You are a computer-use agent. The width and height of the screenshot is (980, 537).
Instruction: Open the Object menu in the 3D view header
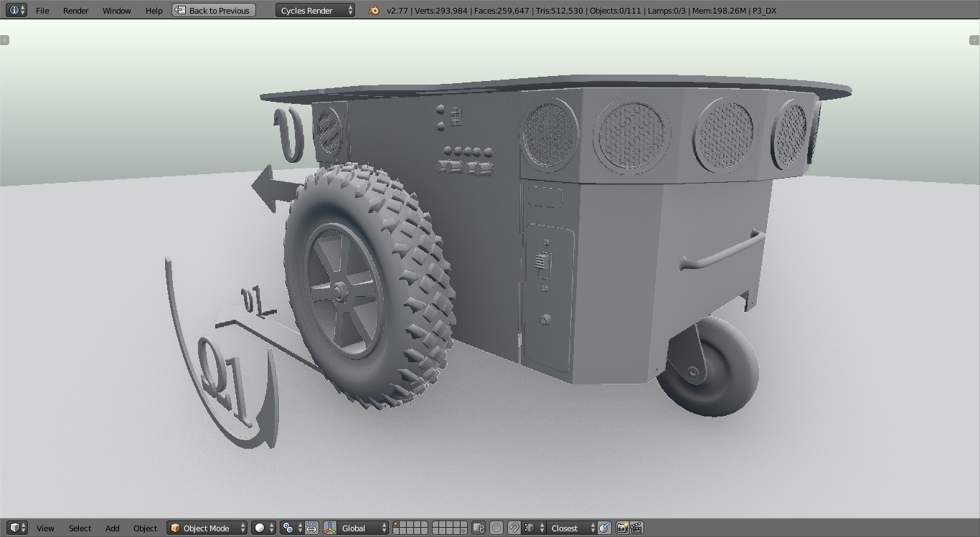point(145,528)
